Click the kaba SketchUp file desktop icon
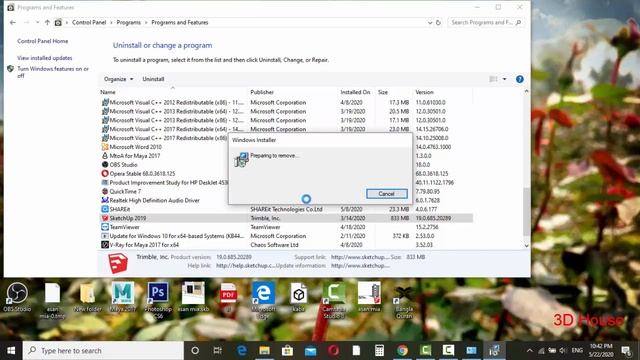This screenshot has height=360, width=640. point(298,297)
